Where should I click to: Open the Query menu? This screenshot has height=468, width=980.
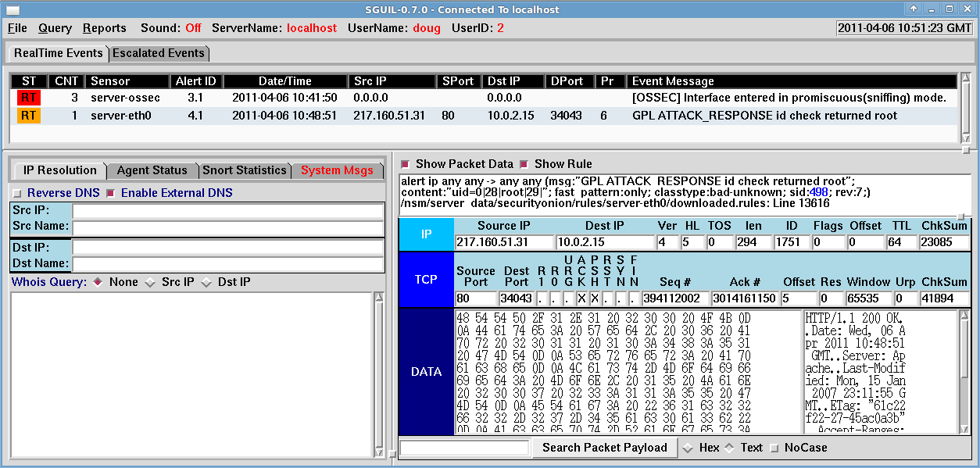point(55,28)
